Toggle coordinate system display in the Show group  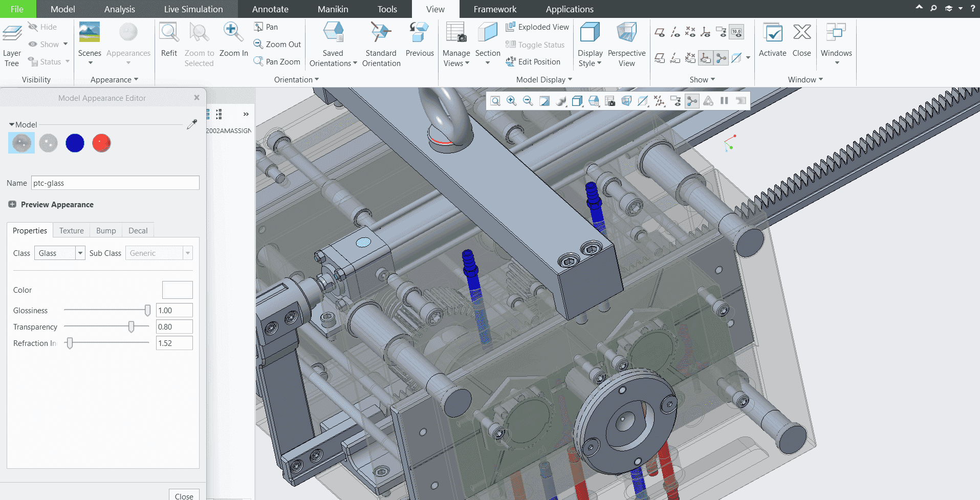coord(706,32)
